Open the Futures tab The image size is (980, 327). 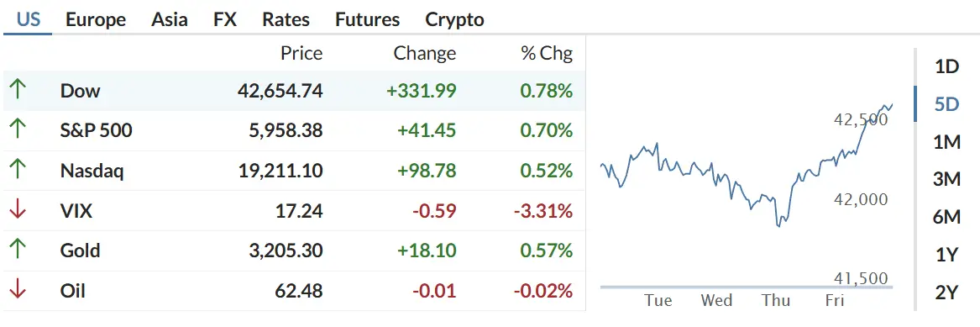(x=368, y=19)
